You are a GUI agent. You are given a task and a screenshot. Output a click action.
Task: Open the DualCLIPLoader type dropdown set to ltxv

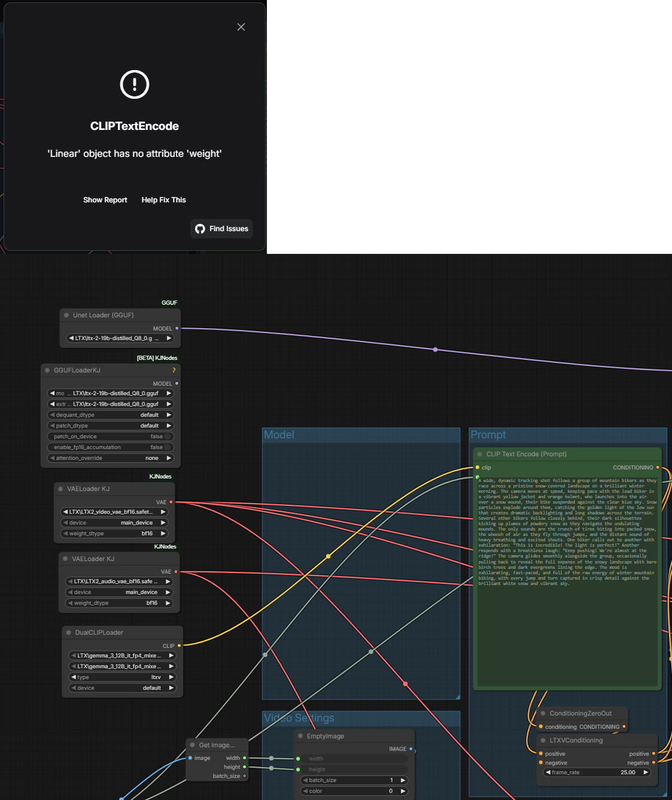pyautogui.click(x=122, y=677)
